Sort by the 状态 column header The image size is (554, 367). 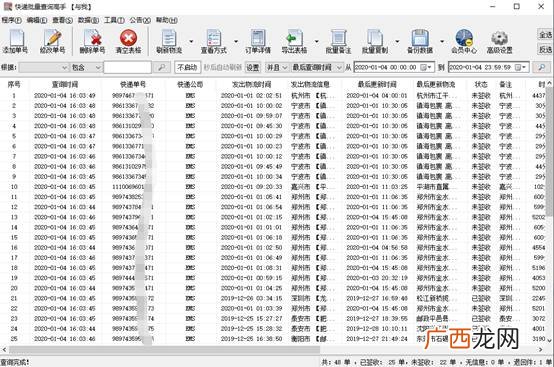481,84
